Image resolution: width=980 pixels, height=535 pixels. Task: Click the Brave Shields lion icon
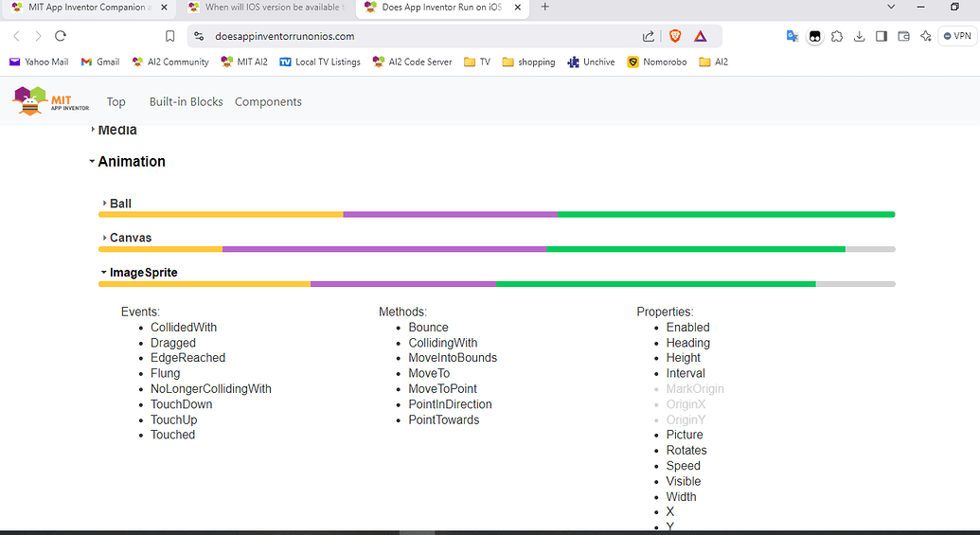tap(675, 36)
